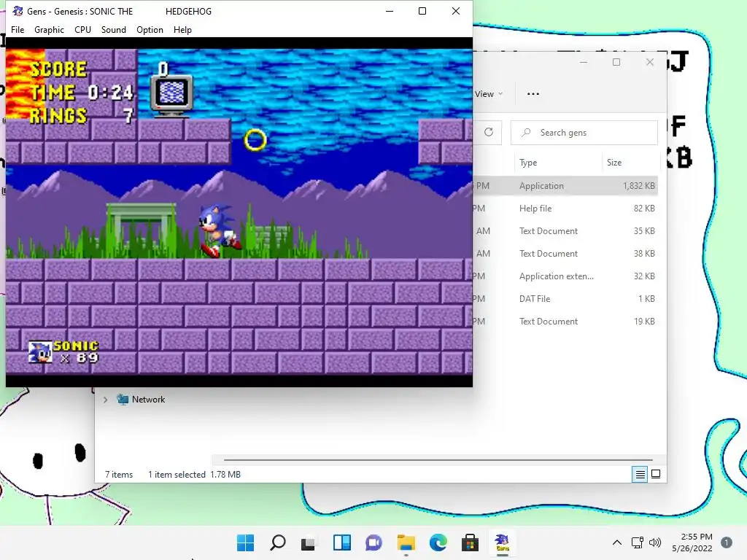Open the volume tray icon

click(x=655, y=542)
